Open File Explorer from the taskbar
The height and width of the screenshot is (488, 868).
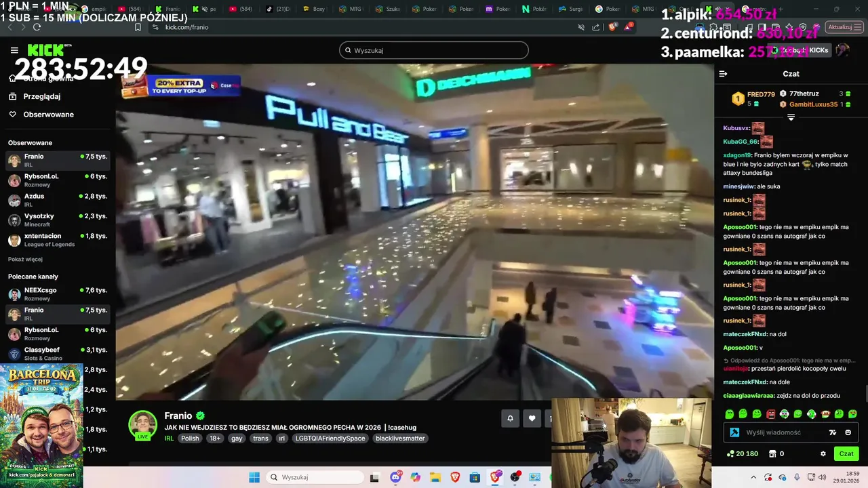(x=435, y=477)
